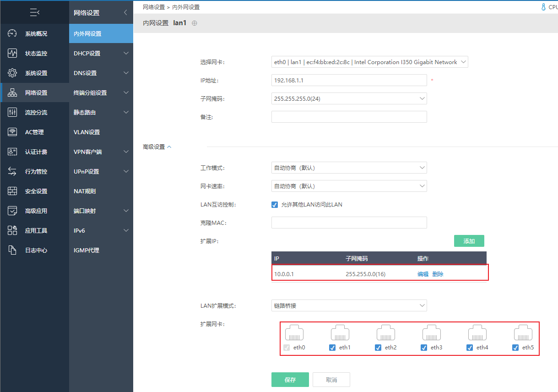This screenshot has height=392, width=558.
Task: Click the 添加 button for 扩展IP
Action: coord(469,241)
